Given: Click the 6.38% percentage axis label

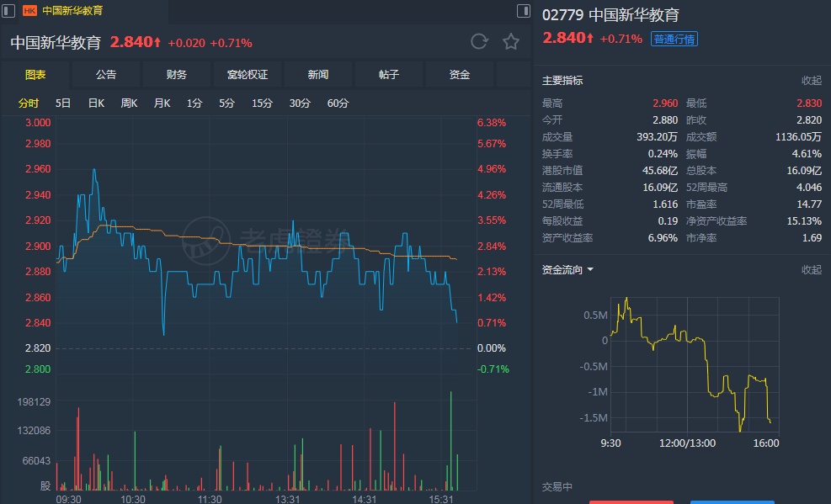Looking at the screenshot, I should point(492,123).
